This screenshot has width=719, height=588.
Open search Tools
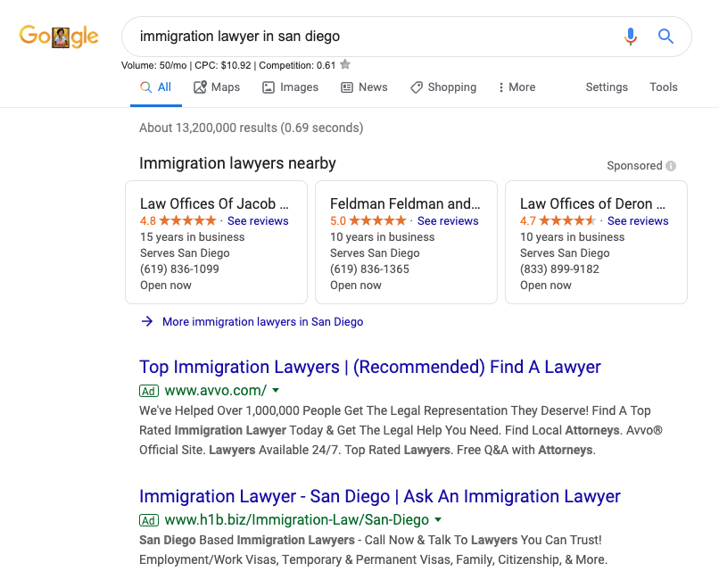[664, 87]
